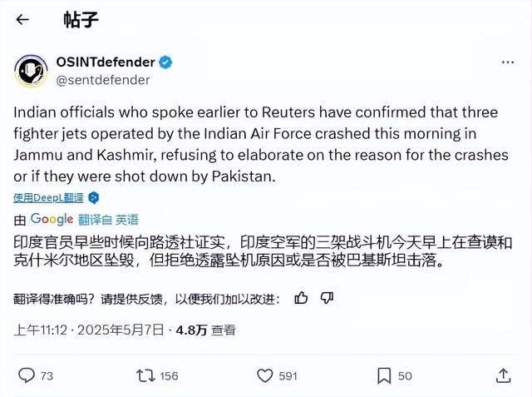Click the DeepL logo icon
The width and height of the screenshot is (532, 397).
[x=94, y=198]
